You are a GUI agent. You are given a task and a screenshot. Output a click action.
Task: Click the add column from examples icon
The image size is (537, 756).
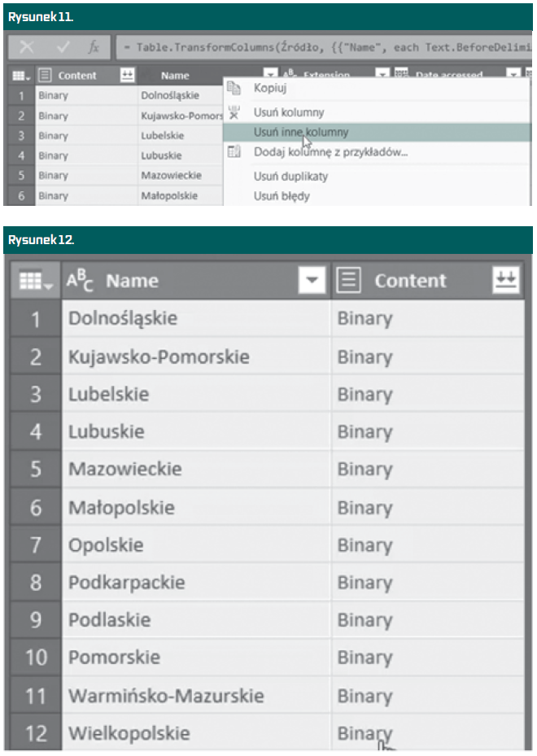tap(234, 152)
